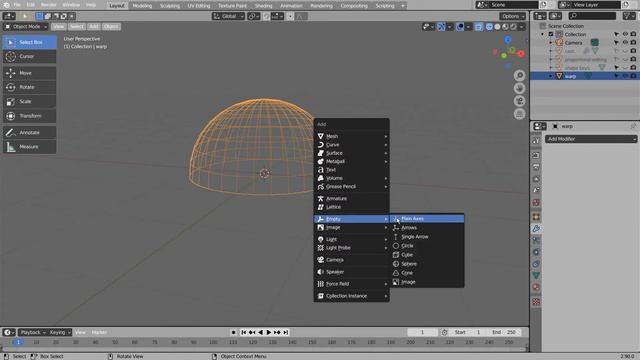Select the Camera item in the outliner
The height and width of the screenshot is (360, 640).
pos(573,42)
